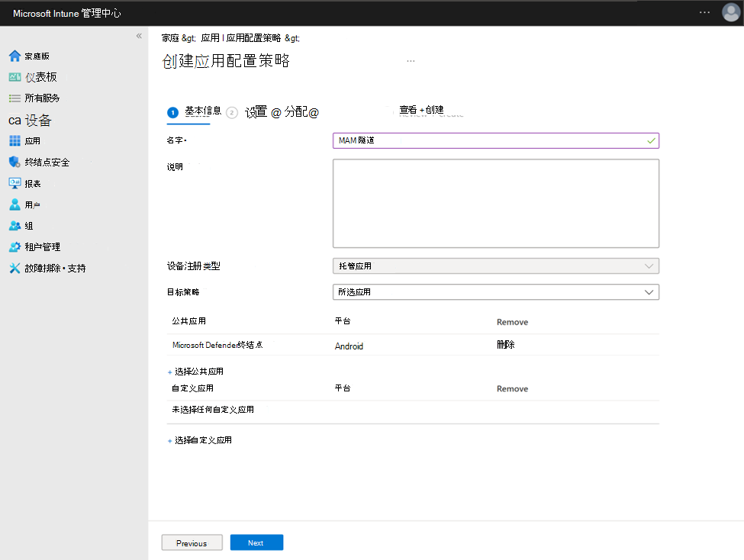
Task: Open 故障排除 + 支持 tools icon
Action: pyautogui.click(x=14, y=268)
